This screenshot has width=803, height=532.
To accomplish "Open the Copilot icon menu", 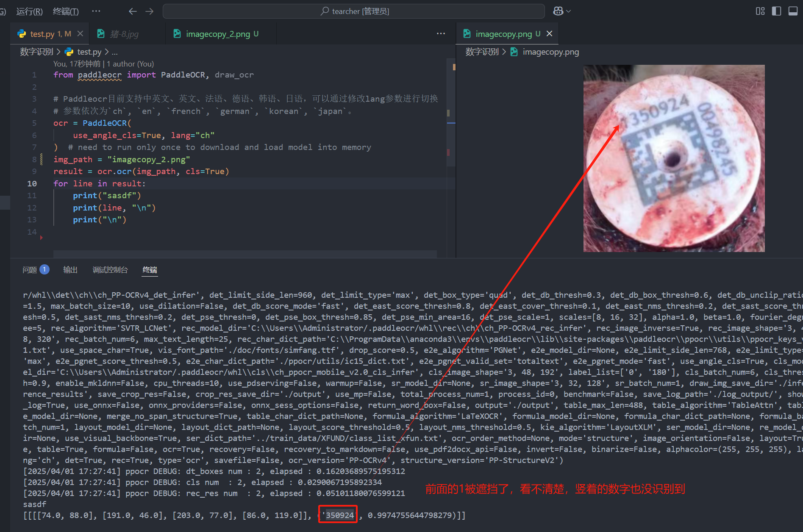I will [558, 11].
